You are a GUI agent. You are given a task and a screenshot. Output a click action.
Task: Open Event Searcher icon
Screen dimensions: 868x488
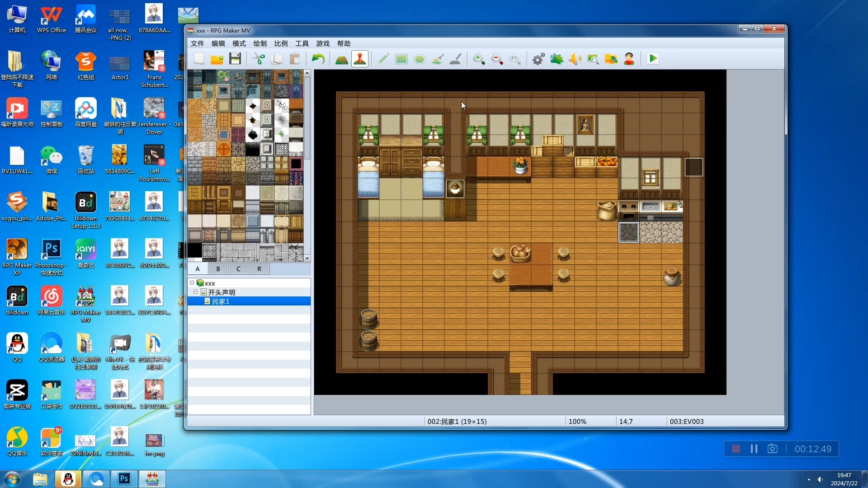click(x=593, y=59)
